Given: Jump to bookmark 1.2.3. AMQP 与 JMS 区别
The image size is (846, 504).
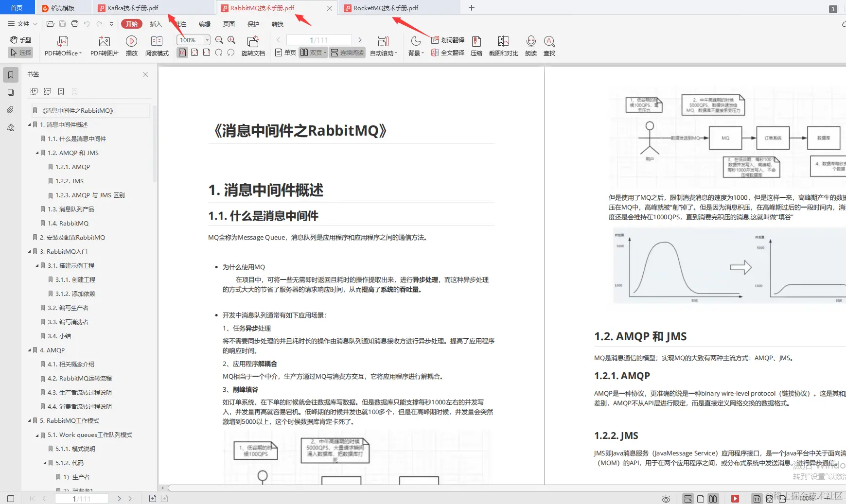Looking at the screenshot, I should [x=90, y=195].
